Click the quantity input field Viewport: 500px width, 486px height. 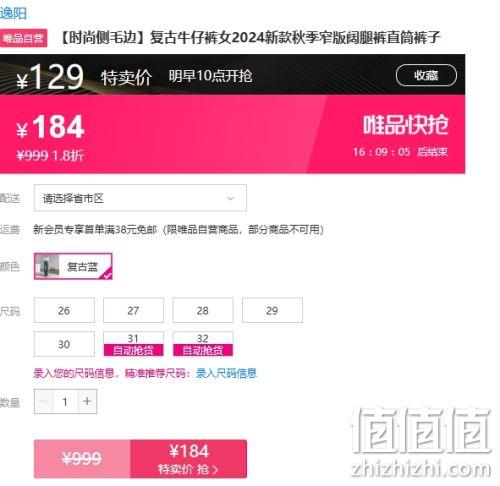pos(65,401)
